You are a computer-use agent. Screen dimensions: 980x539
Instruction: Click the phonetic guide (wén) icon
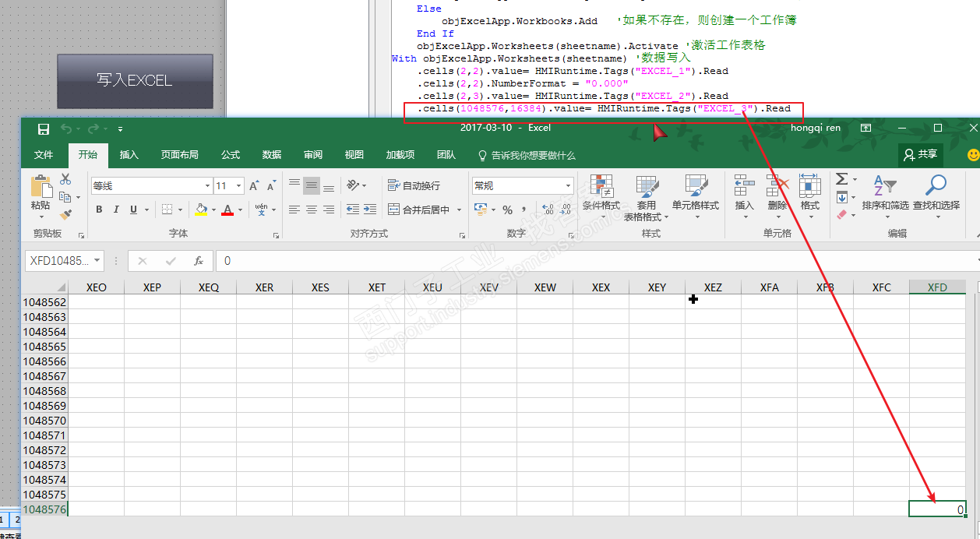tap(261, 210)
